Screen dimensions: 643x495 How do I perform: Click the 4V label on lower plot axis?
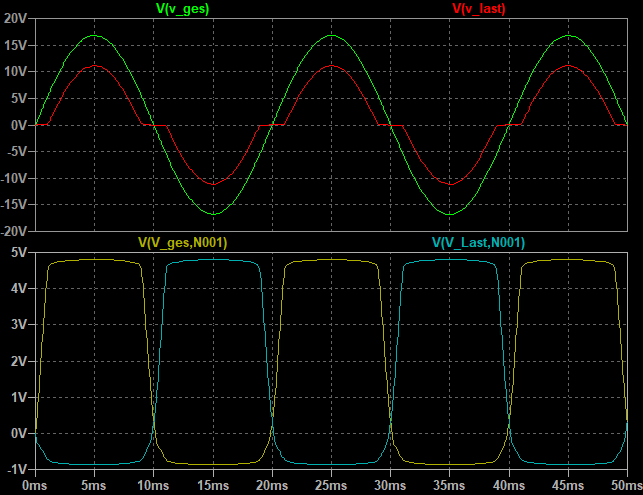(x=19, y=288)
